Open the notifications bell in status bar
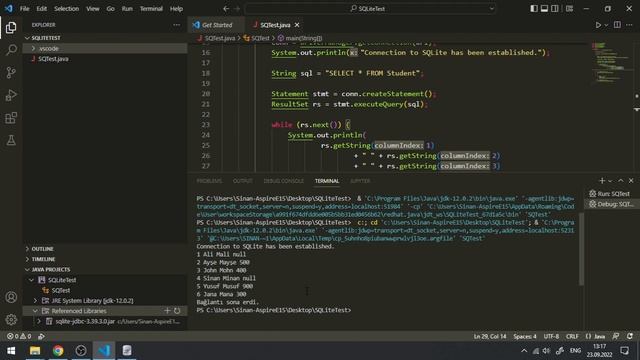The height and width of the screenshot is (360, 640). [630, 336]
